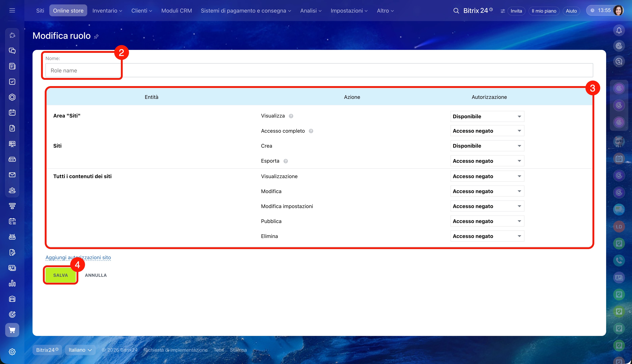Pin page using icon beside Modifica ruolo
Viewport: 632px width, 364px height.
[96, 37]
